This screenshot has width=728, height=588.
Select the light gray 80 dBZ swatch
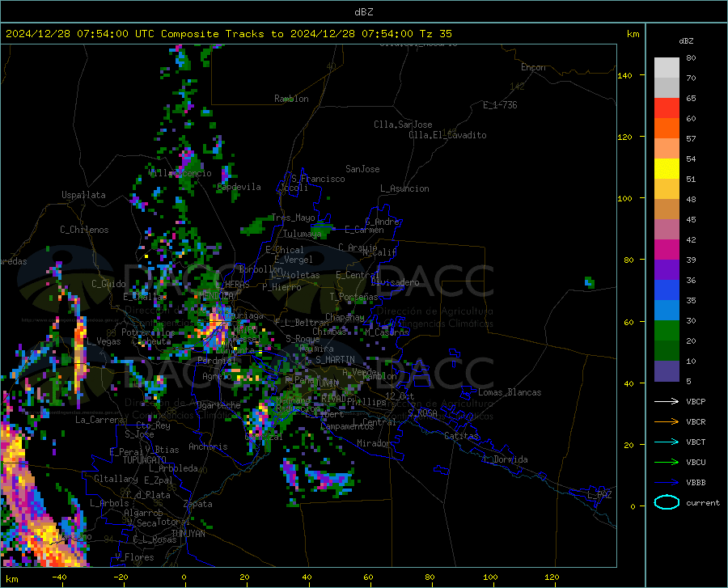coord(667,68)
